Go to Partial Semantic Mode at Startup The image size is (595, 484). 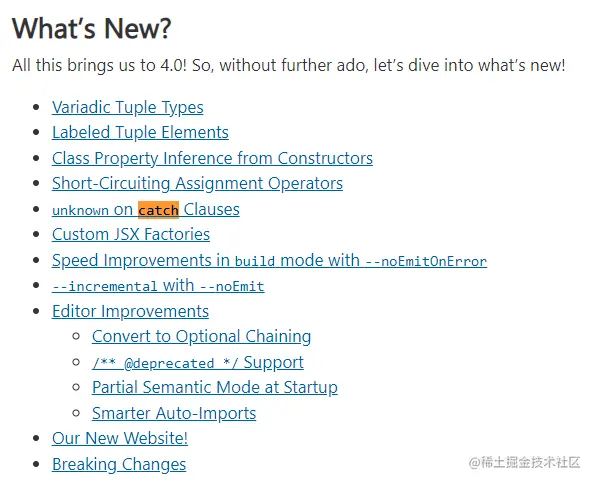[215, 388]
